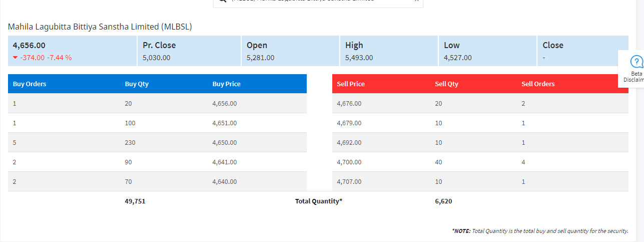Click the Sell Orders column header
Image resolution: width=644 pixels, height=242 pixels.
538,84
